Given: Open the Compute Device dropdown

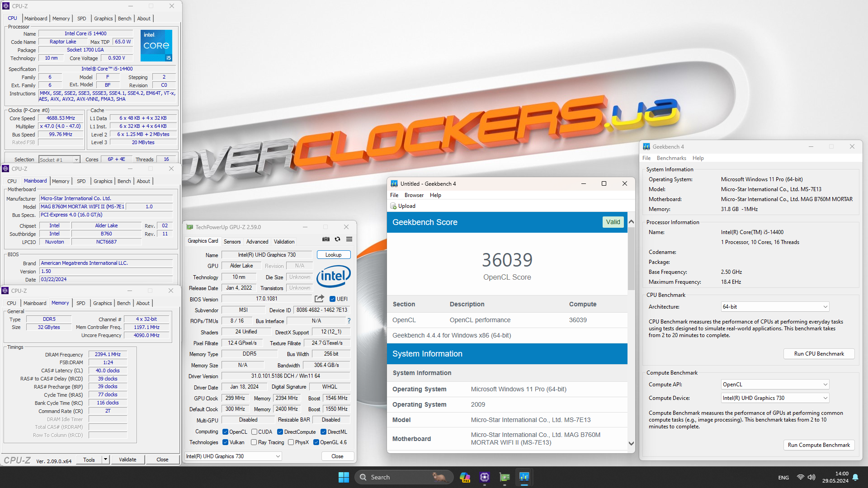Looking at the screenshot, I should pyautogui.click(x=775, y=398).
